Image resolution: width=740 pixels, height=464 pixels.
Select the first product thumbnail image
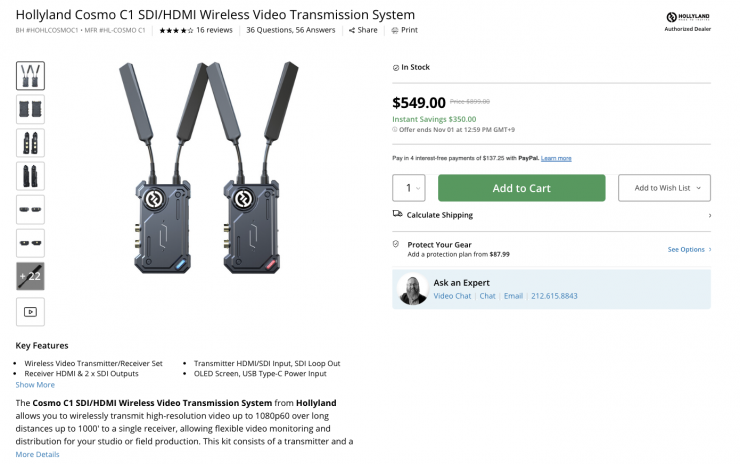(x=30, y=76)
